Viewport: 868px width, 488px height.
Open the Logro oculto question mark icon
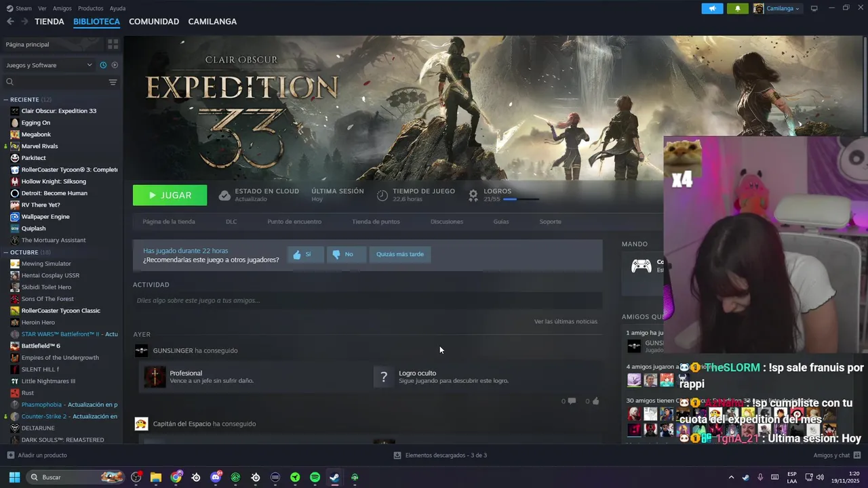click(384, 377)
